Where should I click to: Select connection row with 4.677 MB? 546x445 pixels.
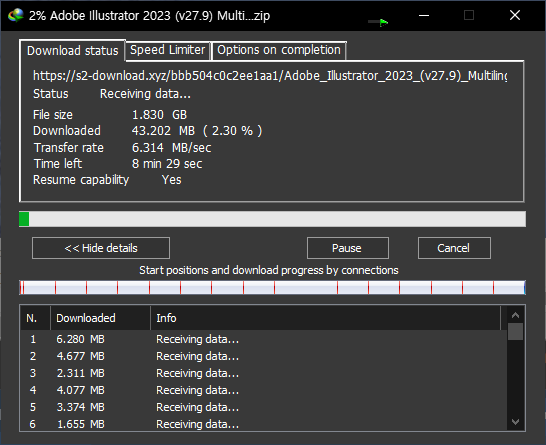coord(263,356)
